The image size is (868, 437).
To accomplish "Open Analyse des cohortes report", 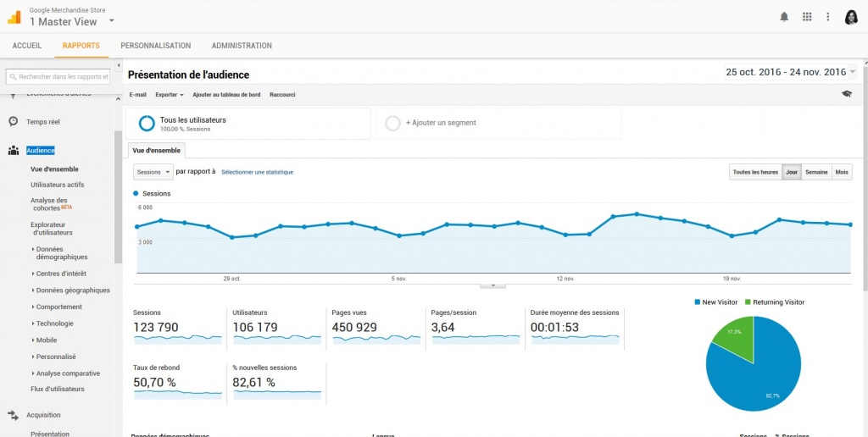I will [52, 204].
